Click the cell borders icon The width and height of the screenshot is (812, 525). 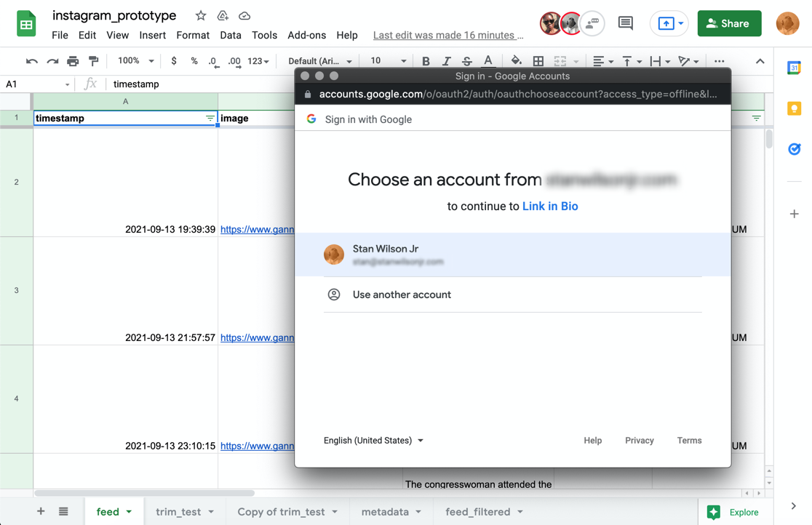(538, 61)
